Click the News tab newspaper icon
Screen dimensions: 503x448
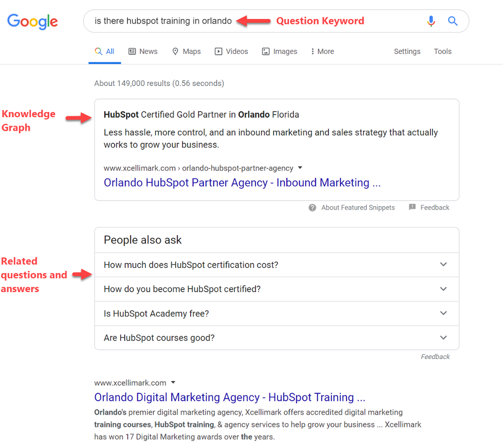132,51
